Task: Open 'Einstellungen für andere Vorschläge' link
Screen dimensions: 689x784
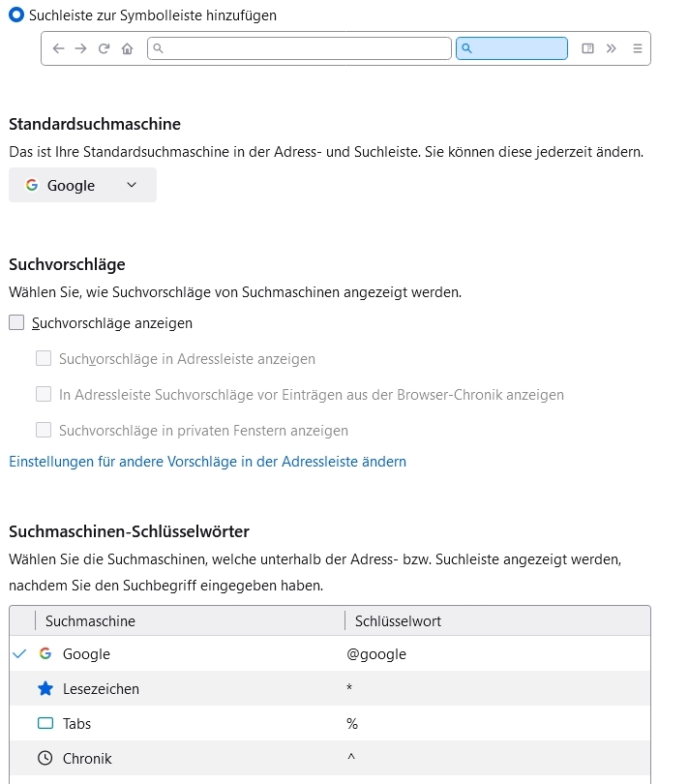Action: (x=207, y=462)
